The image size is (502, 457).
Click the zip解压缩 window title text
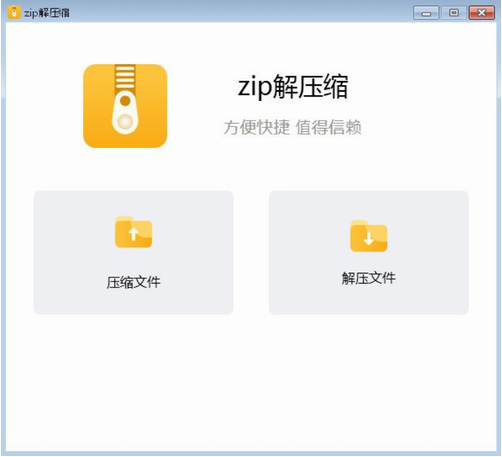47,13
